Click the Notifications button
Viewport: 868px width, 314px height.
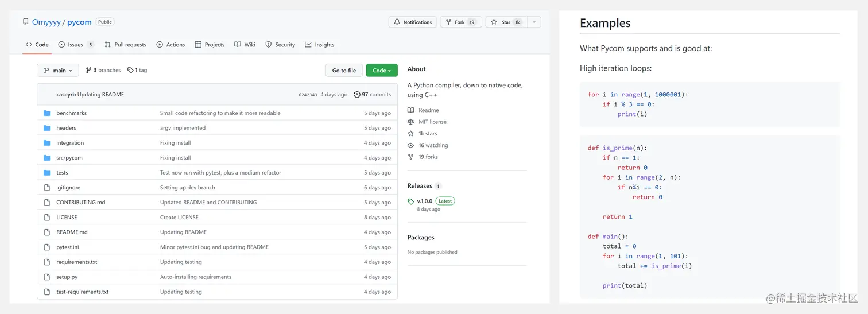point(413,22)
